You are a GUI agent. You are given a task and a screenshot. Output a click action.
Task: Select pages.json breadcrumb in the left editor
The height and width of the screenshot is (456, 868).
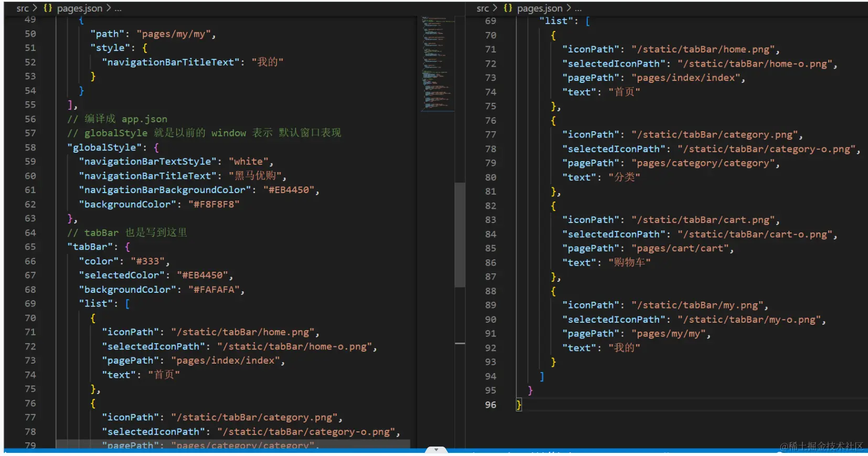click(x=80, y=8)
